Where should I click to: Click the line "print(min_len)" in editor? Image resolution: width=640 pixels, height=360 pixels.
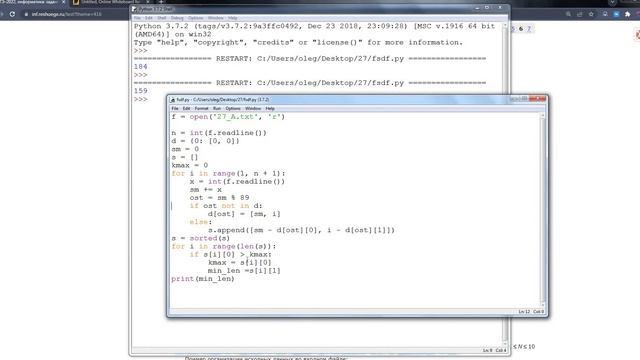(203, 279)
